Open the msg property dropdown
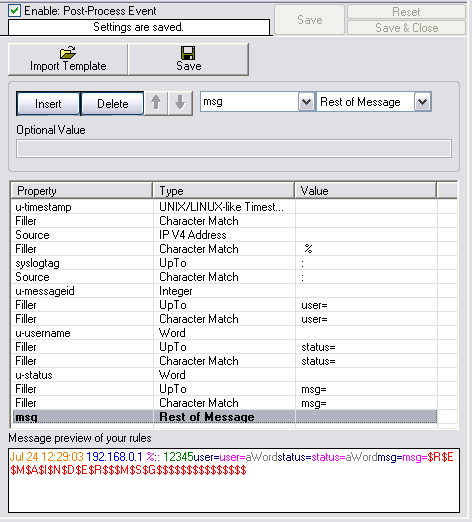This screenshot has width=472, height=522. tap(306, 102)
